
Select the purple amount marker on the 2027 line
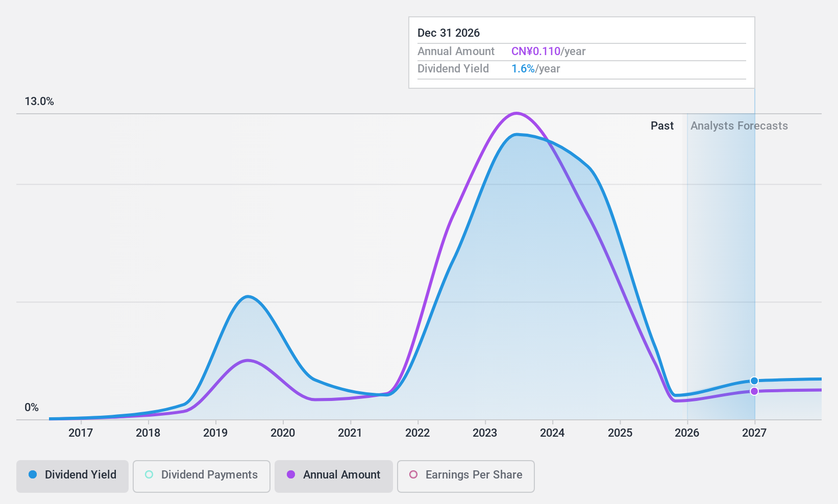754,391
